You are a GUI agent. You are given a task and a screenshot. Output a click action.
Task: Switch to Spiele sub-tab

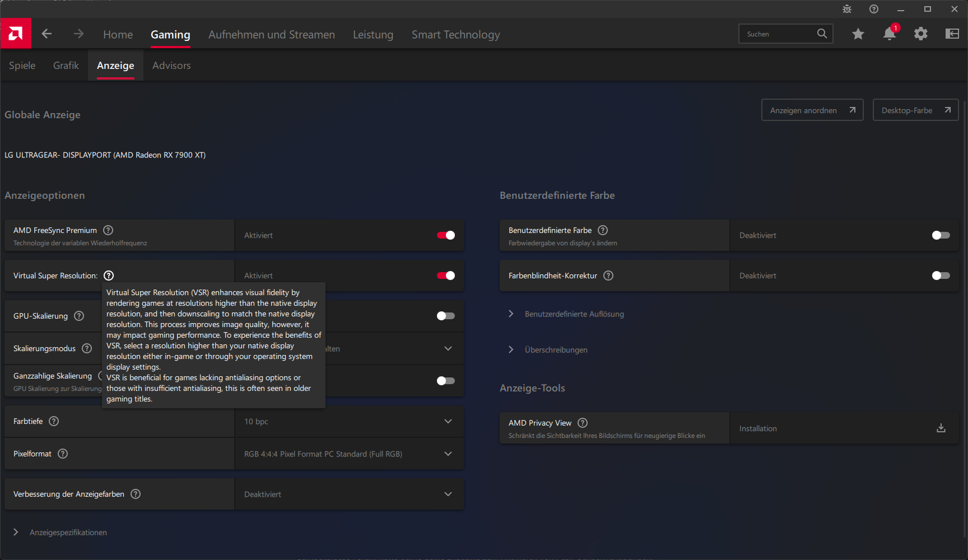click(x=22, y=66)
